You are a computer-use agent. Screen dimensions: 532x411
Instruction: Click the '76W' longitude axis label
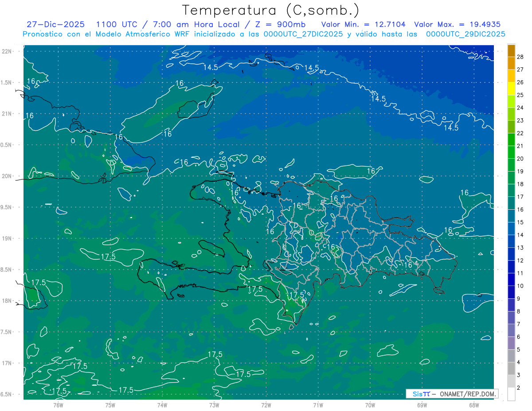coord(58,405)
